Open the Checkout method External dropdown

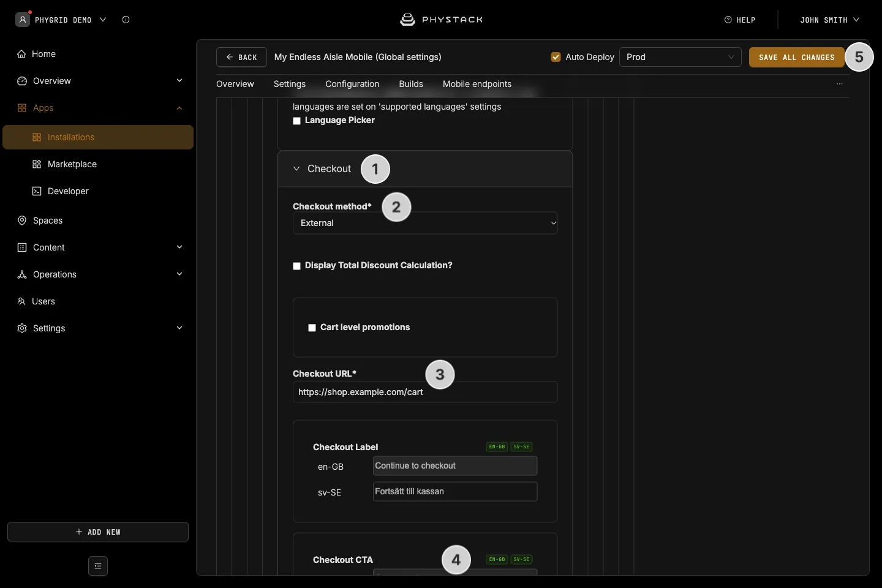[x=425, y=223]
